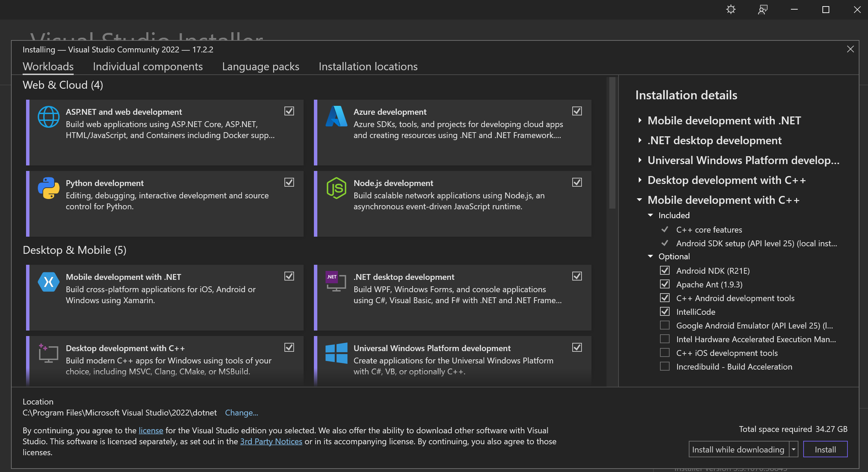
Task: Click the Python development logo icon
Action: [48, 188]
